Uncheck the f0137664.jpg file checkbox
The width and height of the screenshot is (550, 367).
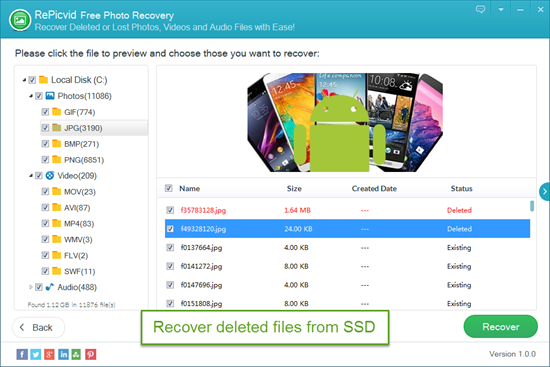[170, 247]
